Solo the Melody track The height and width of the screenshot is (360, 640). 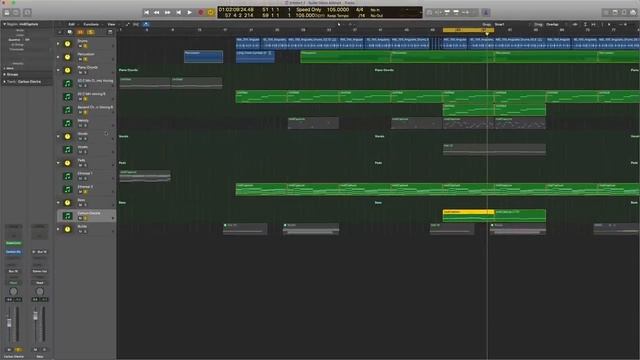[85, 126]
